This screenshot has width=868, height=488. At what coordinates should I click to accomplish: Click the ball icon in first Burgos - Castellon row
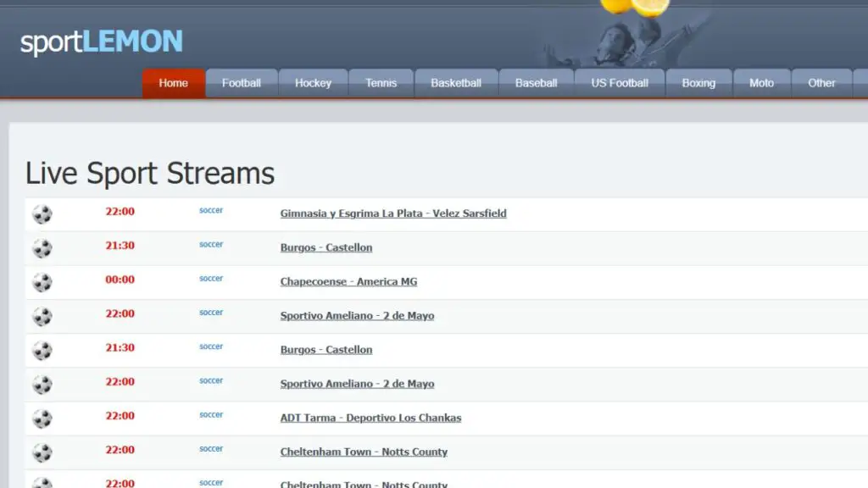point(42,248)
